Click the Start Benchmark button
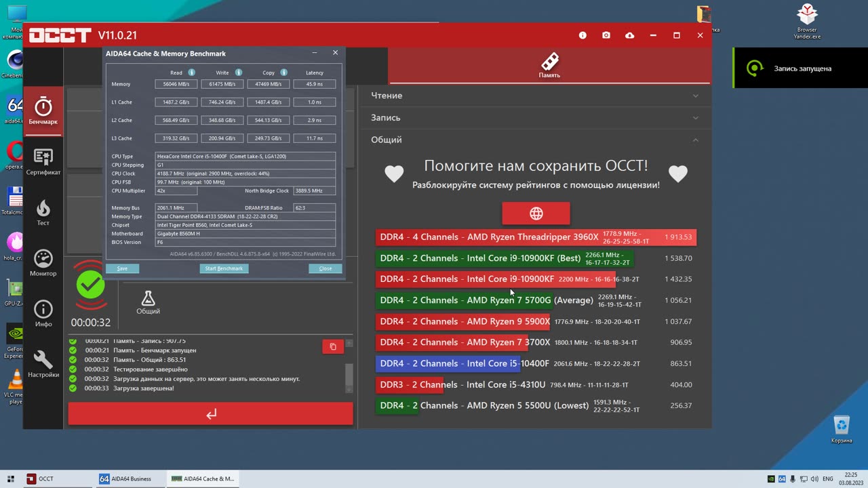 click(x=224, y=268)
